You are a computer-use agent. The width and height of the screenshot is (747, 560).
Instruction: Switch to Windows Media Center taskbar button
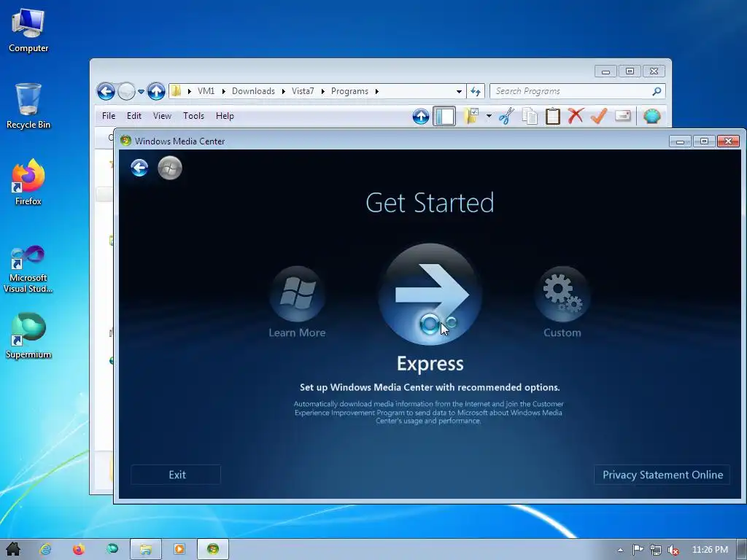pyautogui.click(x=213, y=549)
